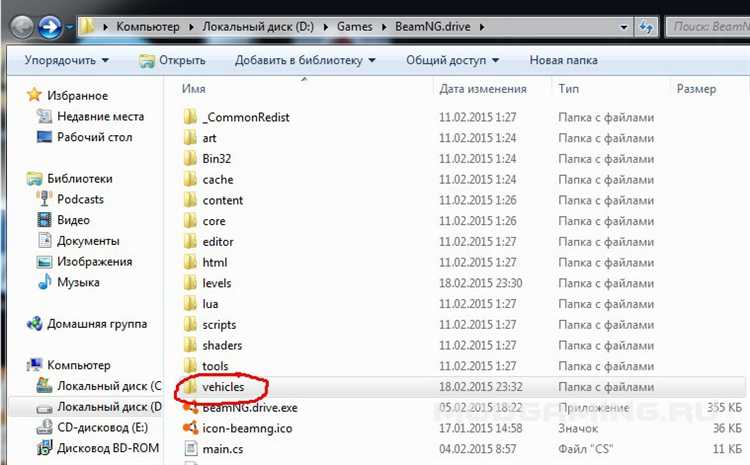Click the 'vehicles' folder name

(x=223, y=387)
